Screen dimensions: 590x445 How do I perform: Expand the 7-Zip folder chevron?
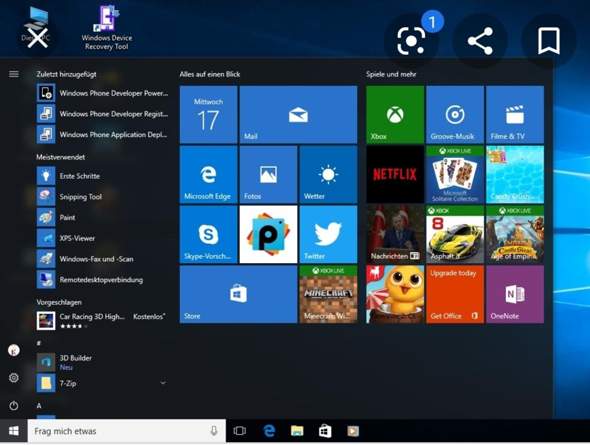coord(163,383)
